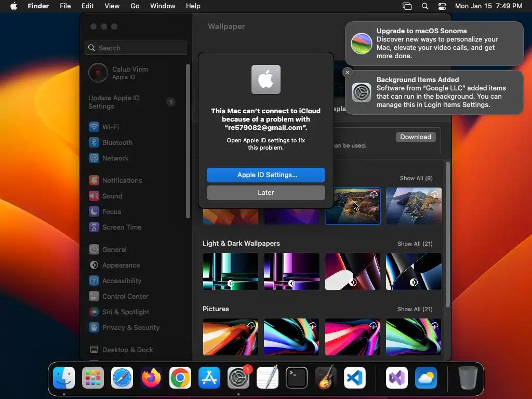Click Stage Manager icon in menu bar
The width and height of the screenshot is (532, 399).
(407, 6)
